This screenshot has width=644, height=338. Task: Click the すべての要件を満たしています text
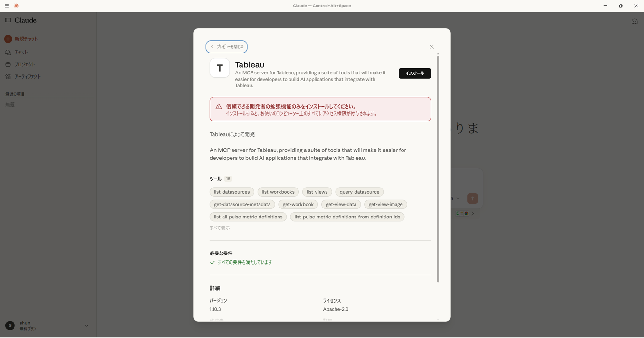tap(245, 262)
